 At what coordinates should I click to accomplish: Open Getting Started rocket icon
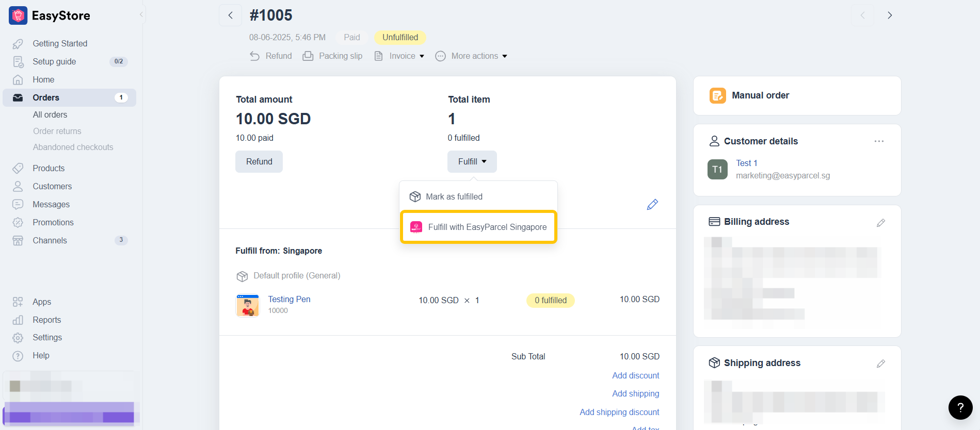[18, 44]
